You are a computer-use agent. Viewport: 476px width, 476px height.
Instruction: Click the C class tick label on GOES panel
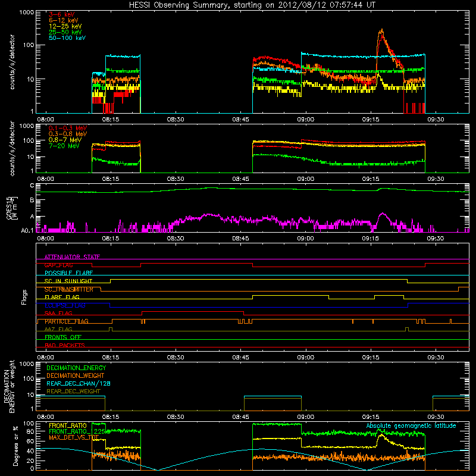(x=32, y=186)
